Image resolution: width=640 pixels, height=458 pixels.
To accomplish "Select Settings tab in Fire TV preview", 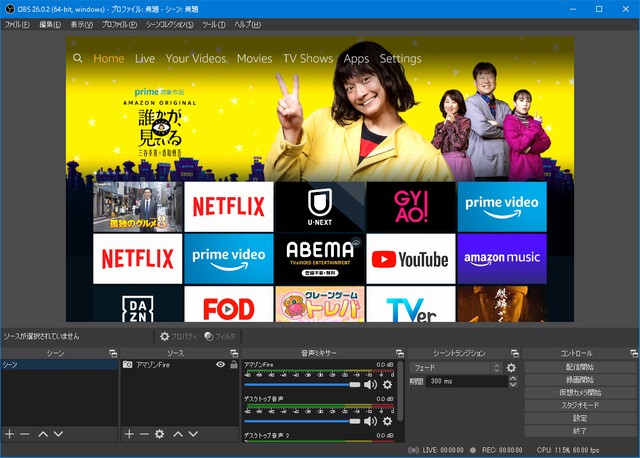I will click(x=400, y=58).
